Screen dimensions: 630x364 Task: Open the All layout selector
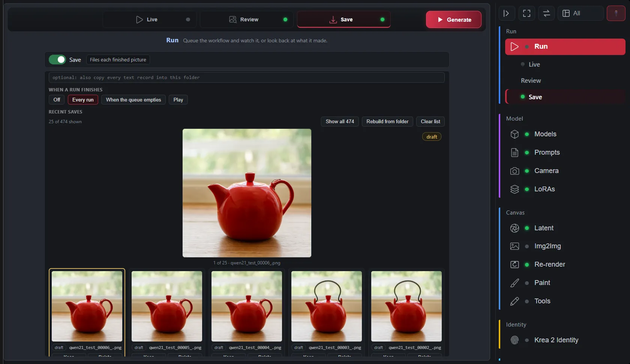(580, 13)
